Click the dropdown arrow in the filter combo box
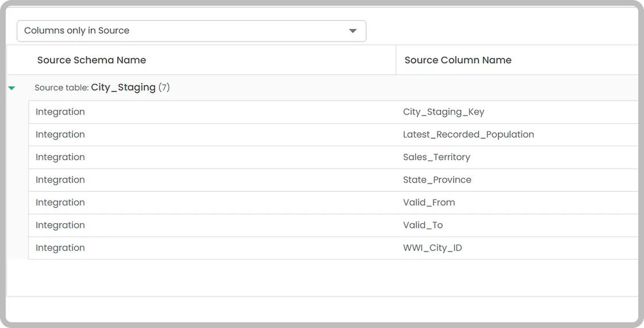This screenshot has width=644, height=328. (352, 31)
